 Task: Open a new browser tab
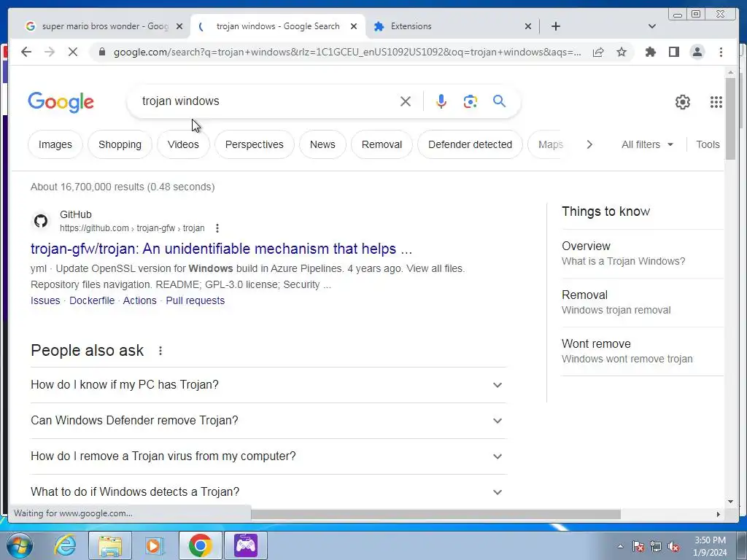(555, 26)
